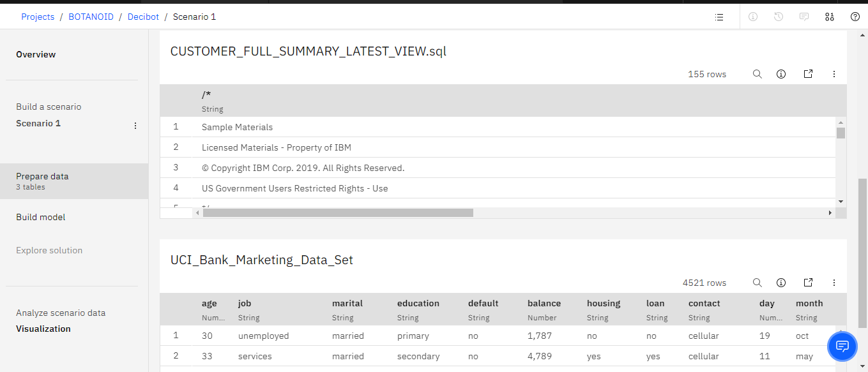Show info for UCI_Bank_Marketing_Data_Set table
The image size is (868, 372).
point(781,283)
